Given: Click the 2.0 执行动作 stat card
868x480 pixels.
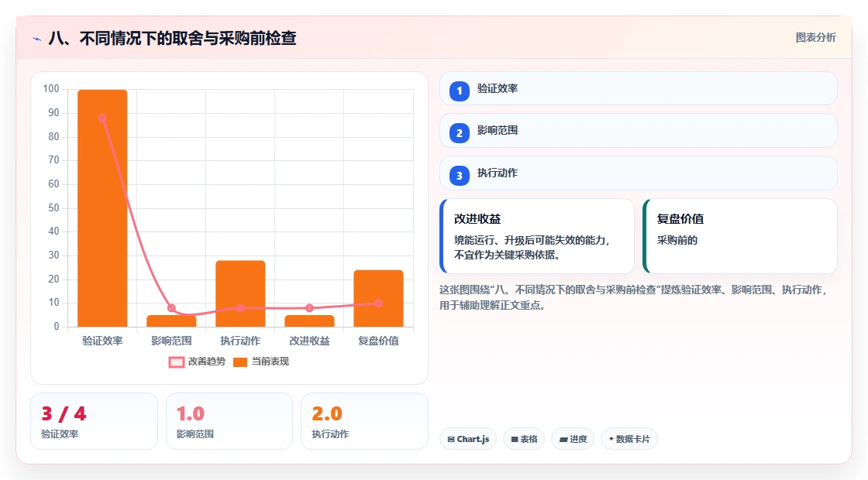Looking at the screenshot, I should tap(364, 421).
